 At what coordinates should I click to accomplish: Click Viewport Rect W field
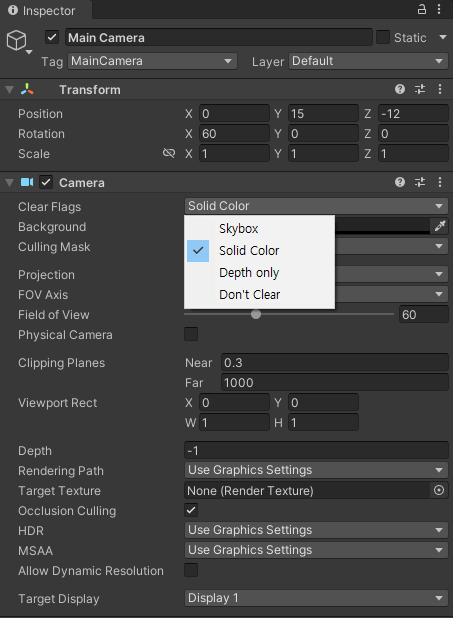pos(234,423)
